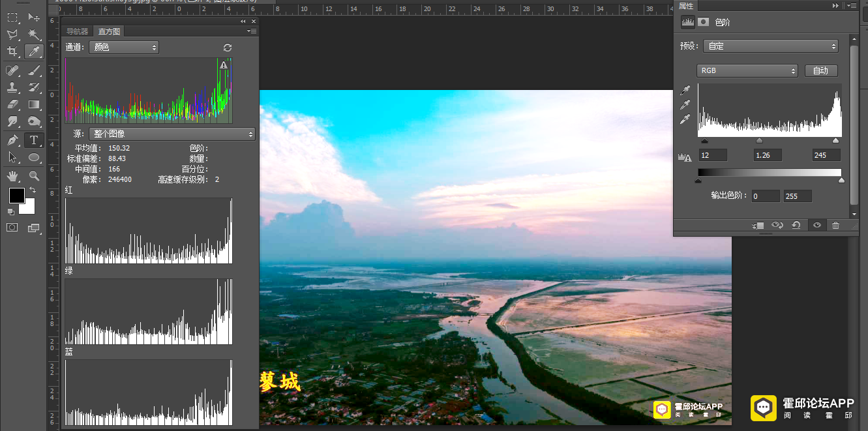The image size is (868, 431).
Task: Choose the Horizontal Type tool
Action: [34, 140]
